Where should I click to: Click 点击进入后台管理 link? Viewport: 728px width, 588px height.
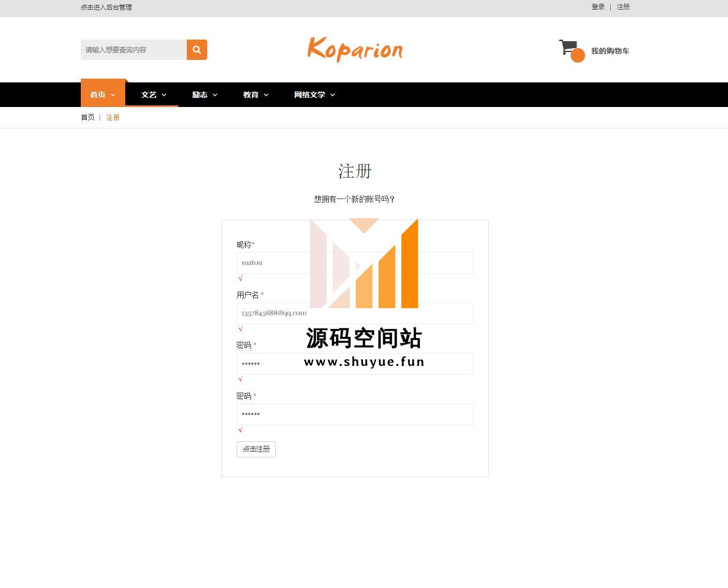(x=107, y=7)
